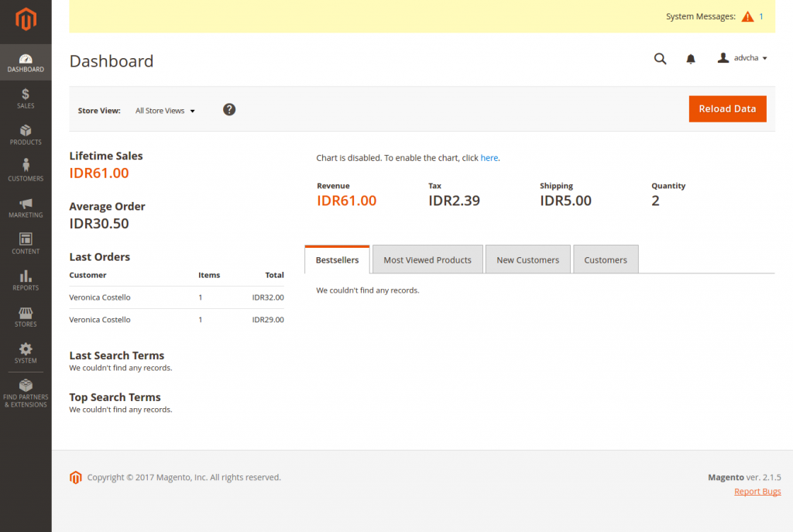Click the Store View help question icon
Screen dimensions: 793x532
(229, 110)
